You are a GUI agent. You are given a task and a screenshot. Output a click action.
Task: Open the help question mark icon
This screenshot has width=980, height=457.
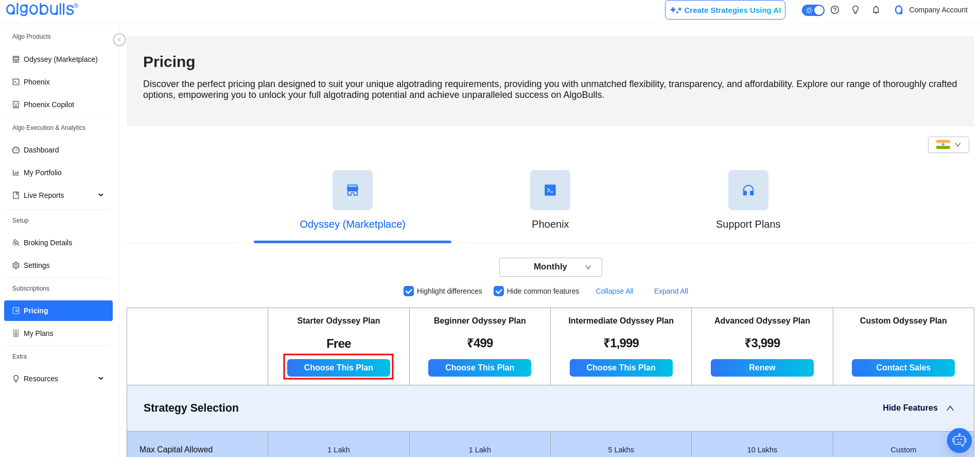[x=835, y=10]
